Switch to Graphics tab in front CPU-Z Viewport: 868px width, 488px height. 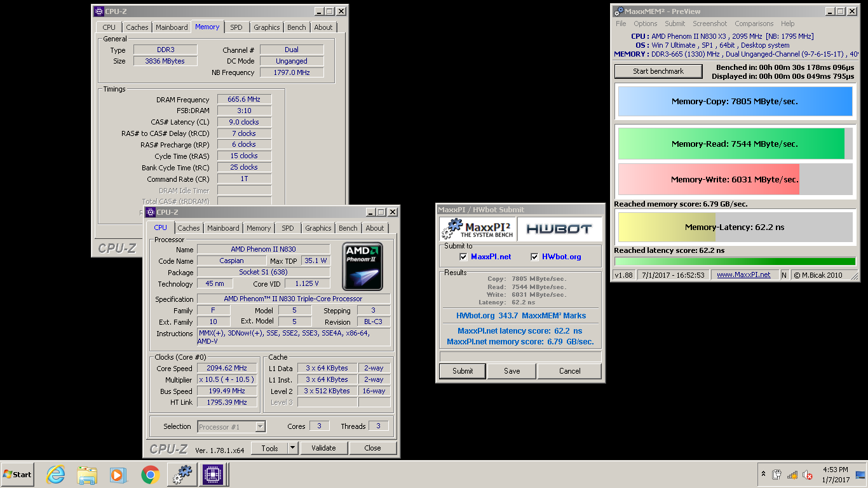point(318,228)
